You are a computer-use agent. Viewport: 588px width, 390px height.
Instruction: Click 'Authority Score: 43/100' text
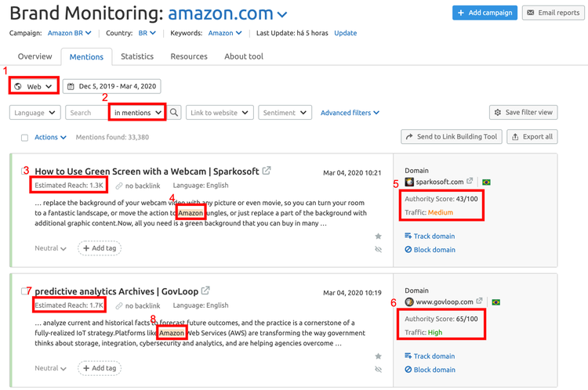coord(441,199)
